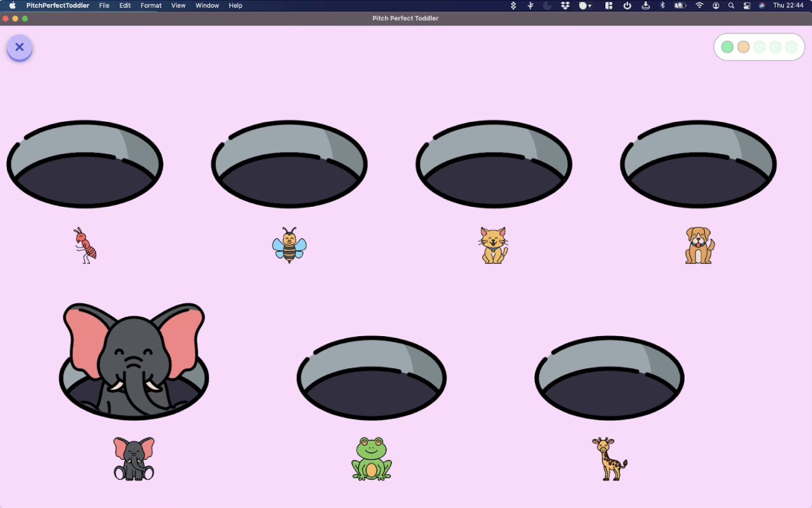This screenshot has height=508, width=812.
Task: Choose the brown dog icon
Action: pos(699,245)
